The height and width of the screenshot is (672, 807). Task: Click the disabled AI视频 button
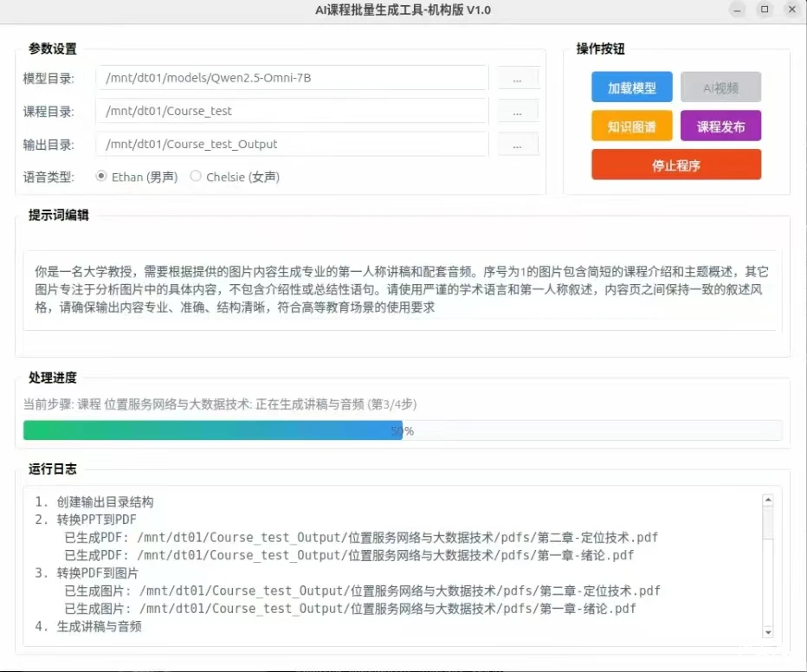coord(720,87)
